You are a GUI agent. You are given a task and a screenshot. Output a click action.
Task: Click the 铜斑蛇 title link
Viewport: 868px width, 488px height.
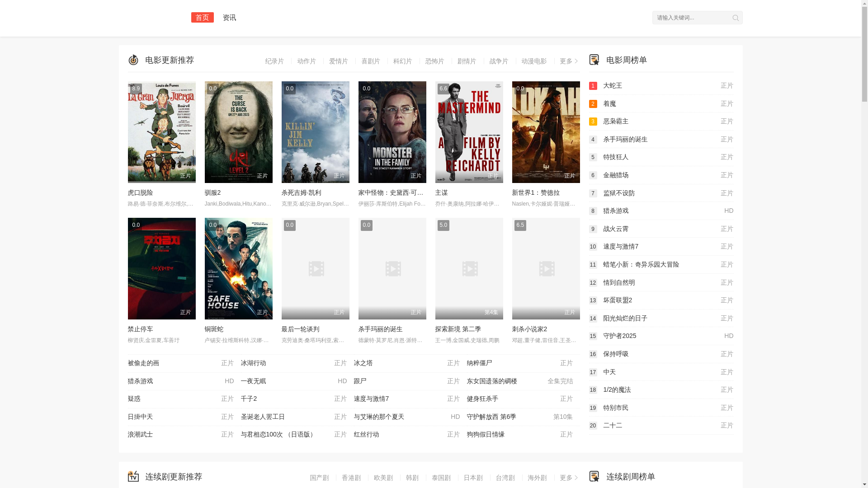click(214, 329)
